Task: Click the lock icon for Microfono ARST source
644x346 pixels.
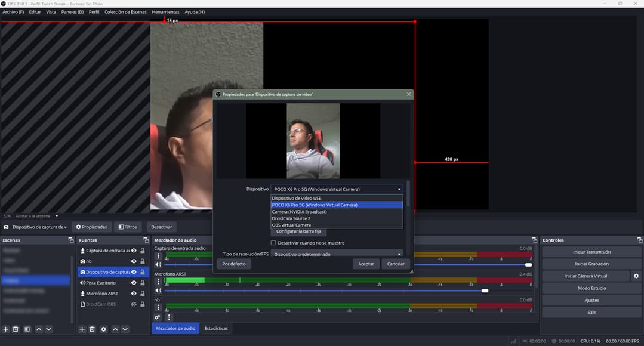Action: click(143, 294)
